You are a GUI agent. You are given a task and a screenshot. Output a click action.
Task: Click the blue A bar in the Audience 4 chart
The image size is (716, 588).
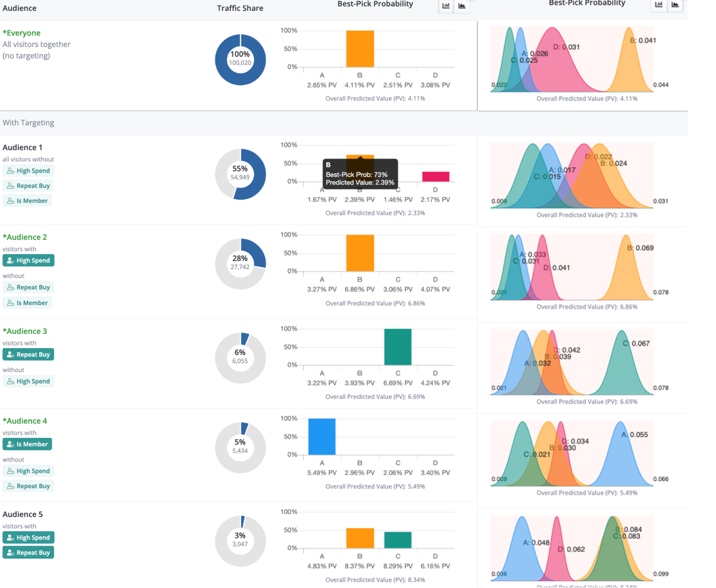[322, 436]
